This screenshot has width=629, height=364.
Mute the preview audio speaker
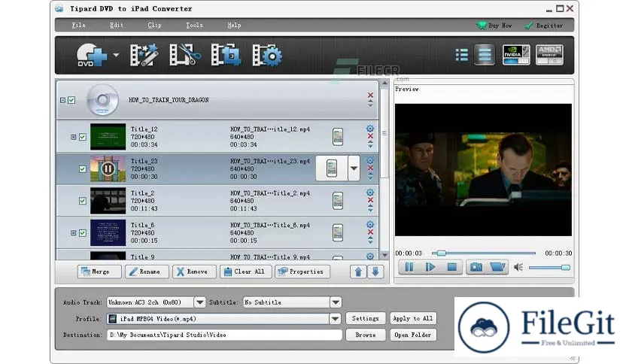518,267
